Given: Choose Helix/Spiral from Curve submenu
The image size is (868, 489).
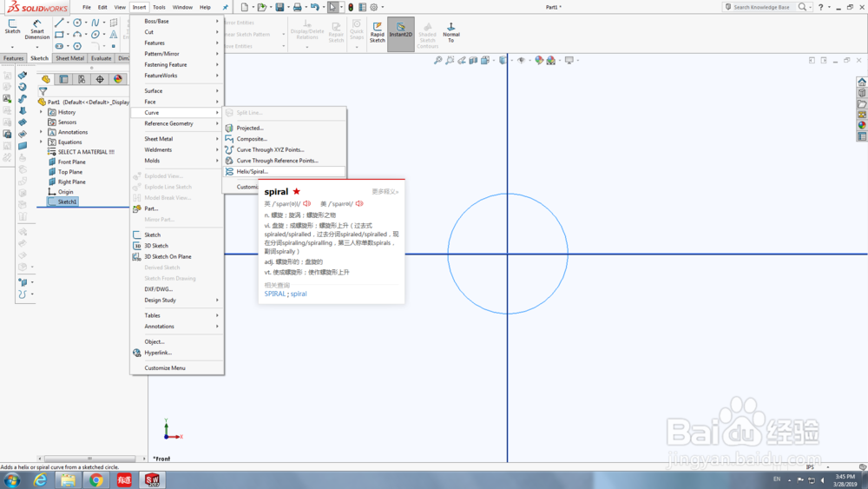Looking at the screenshot, I should pyautogui.click(x=285, y=172).
